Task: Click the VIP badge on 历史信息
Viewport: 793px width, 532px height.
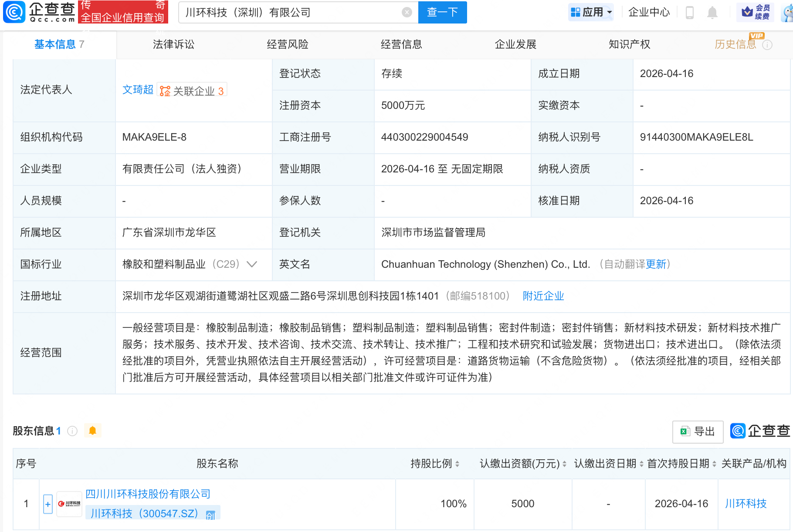Action: [757, 36]
